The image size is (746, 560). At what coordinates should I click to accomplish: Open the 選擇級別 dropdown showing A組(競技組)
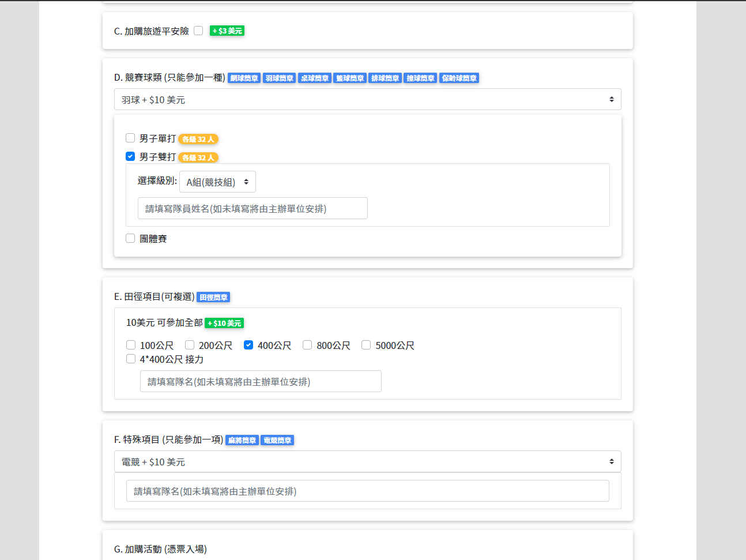217,181
